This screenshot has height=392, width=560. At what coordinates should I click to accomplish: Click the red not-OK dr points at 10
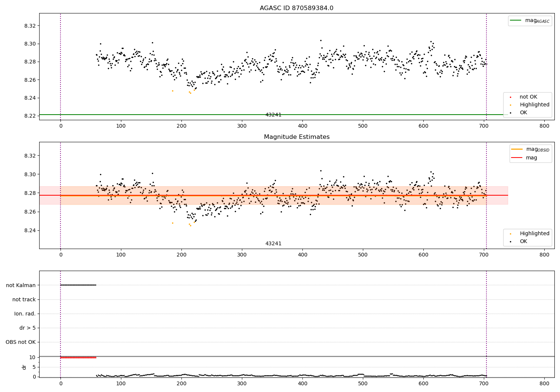(x=78, y=358)
